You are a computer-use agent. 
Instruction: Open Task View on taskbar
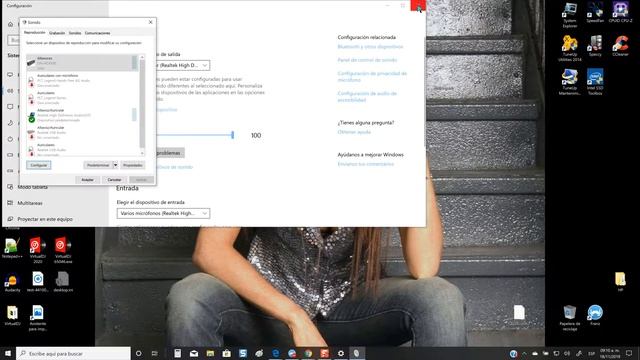click(154, 353)
